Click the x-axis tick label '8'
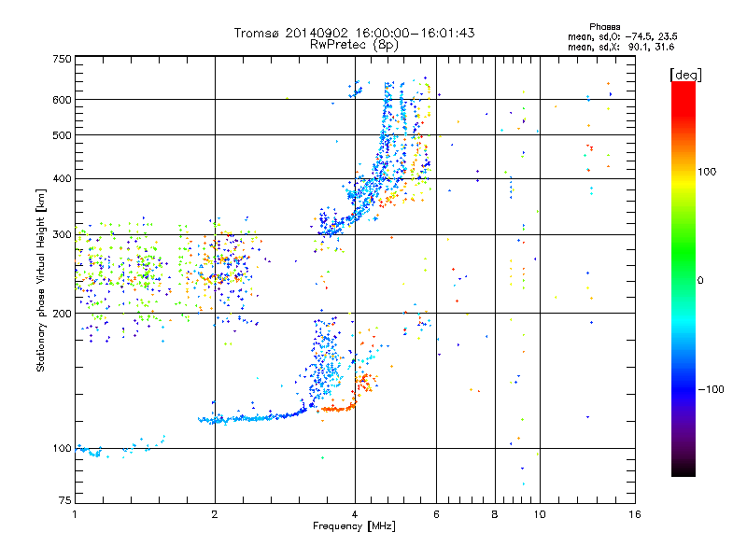The image size is (747, 560). coord(495,514)
